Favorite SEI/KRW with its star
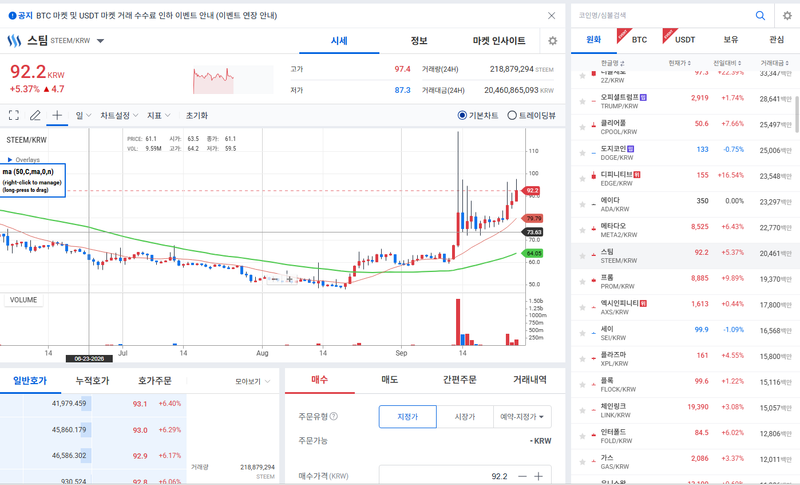 tap(582, 333)
